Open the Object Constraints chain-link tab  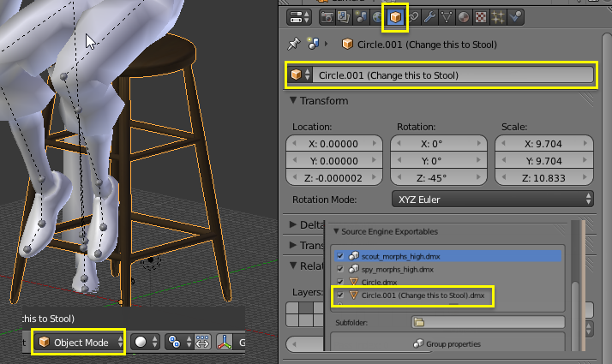(x=413, y=17)
